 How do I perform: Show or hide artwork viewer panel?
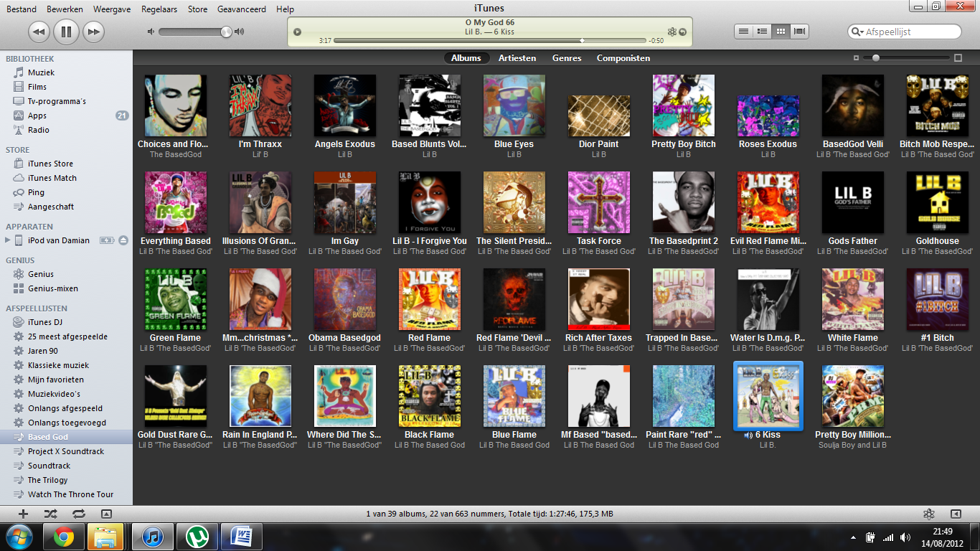pos(106,514)
